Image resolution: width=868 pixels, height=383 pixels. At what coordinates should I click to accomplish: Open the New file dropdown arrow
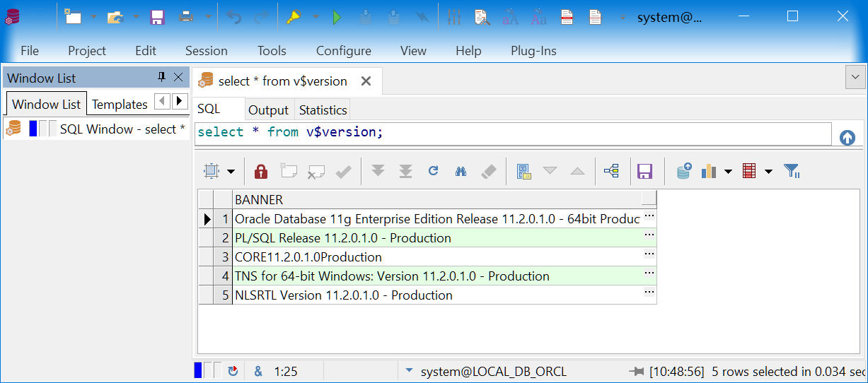coord(93,17)
